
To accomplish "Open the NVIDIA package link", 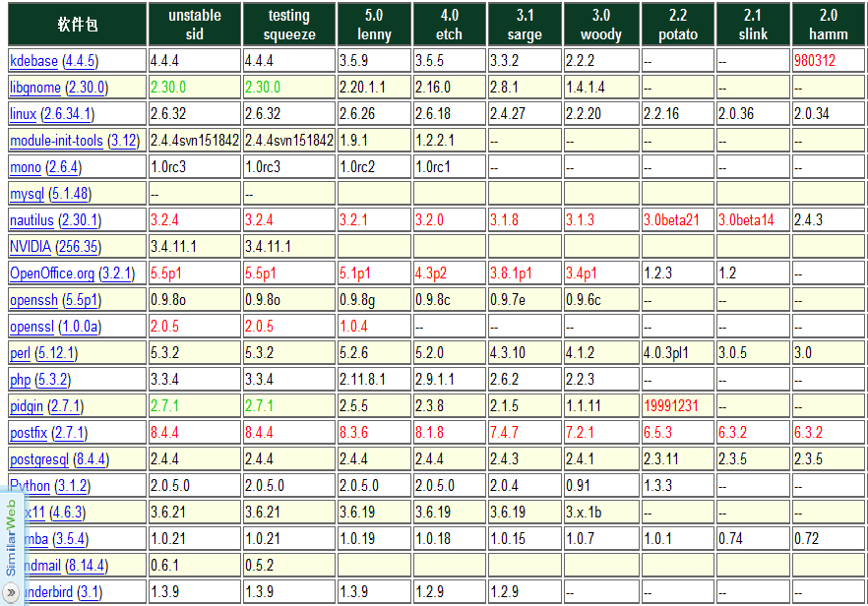I will point(31,247).
